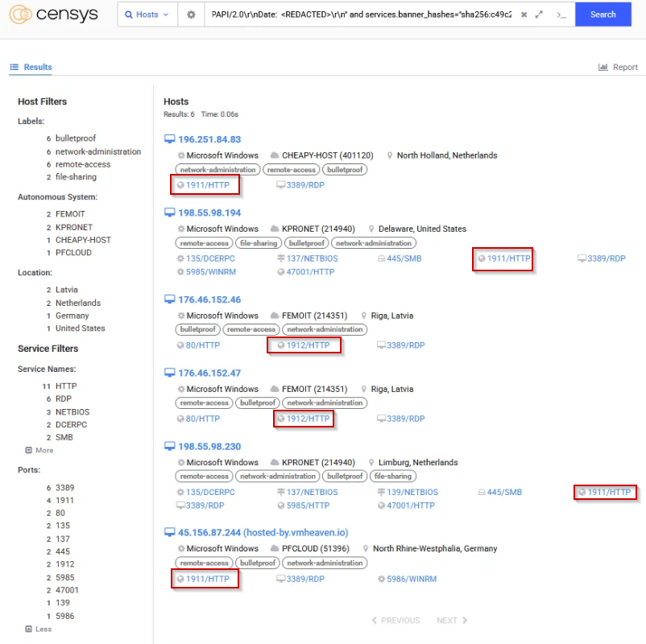Click CHEAPY-HOST (401120) text

pos(328,155)
